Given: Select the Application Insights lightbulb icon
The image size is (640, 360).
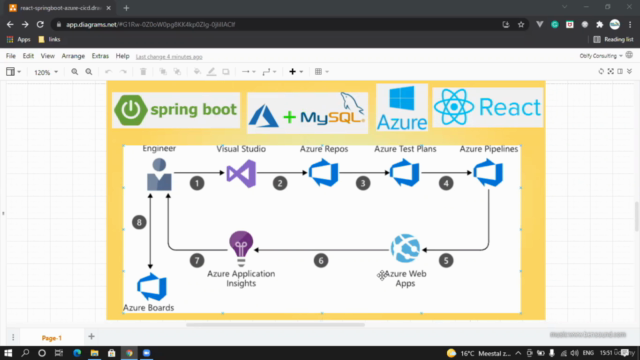Looking at the screenshot, I should pos(241,249).
